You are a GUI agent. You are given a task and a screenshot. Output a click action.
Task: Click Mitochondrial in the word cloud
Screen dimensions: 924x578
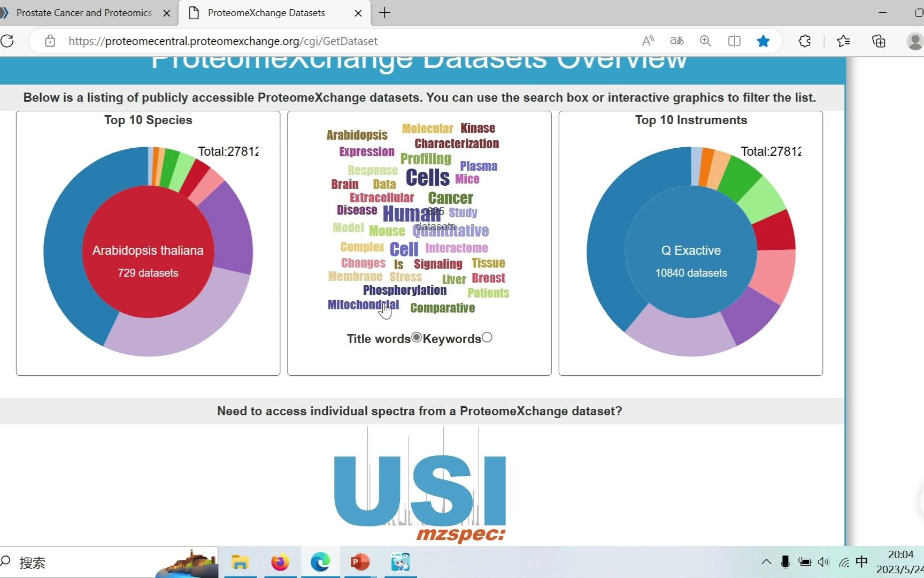point(363,305)
